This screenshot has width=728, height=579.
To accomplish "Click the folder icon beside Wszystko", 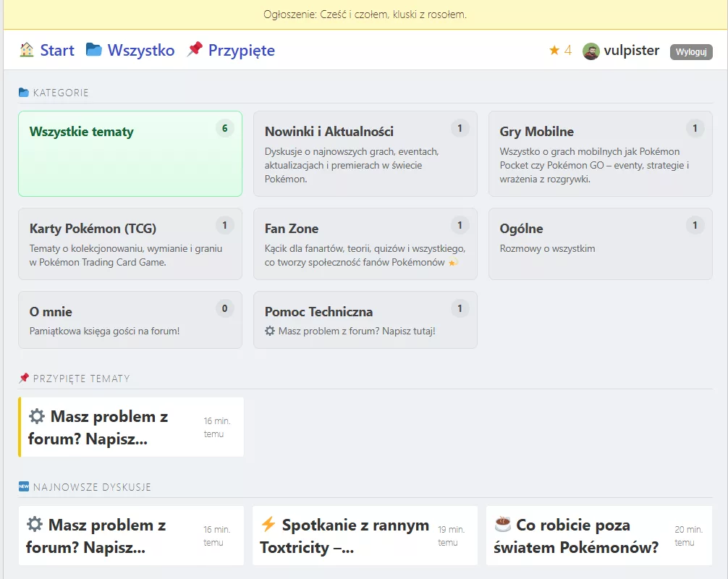I will coord(94,50).
